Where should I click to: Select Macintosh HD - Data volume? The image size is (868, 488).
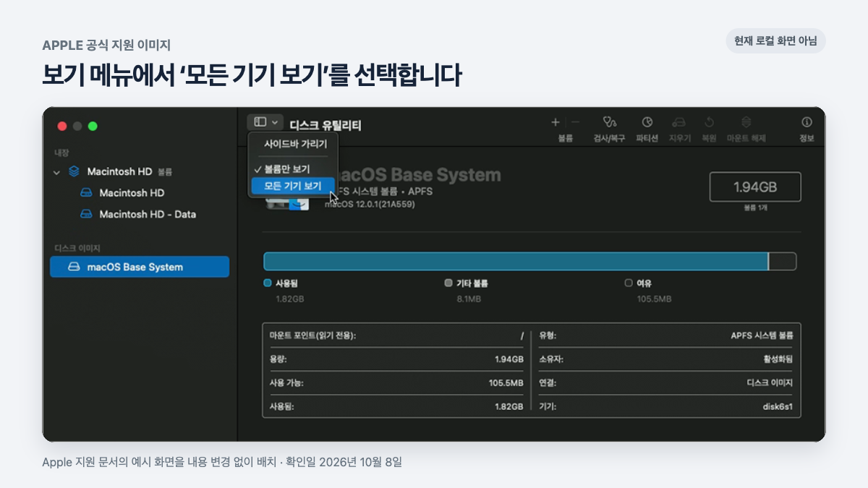point(139,214)
